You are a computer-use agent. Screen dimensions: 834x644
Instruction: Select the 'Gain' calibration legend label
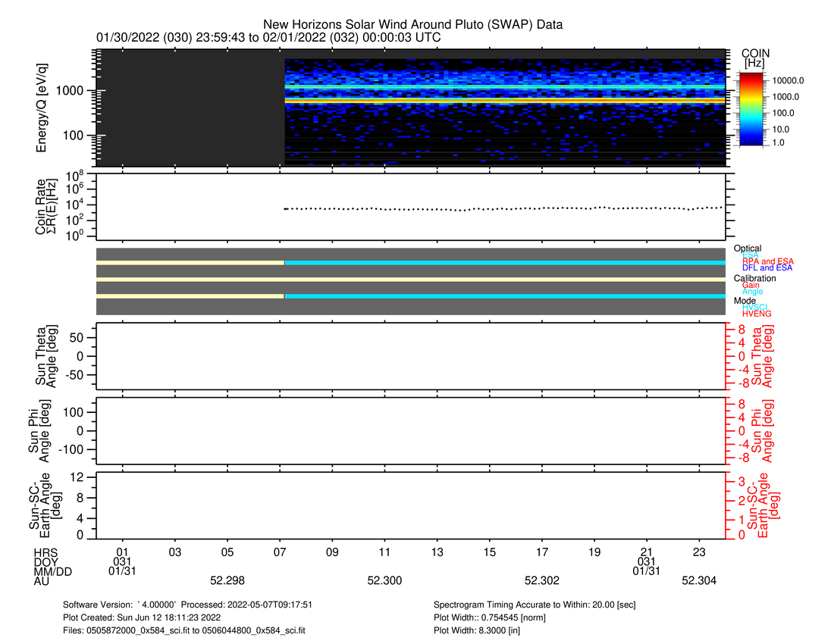coord(751,285)
